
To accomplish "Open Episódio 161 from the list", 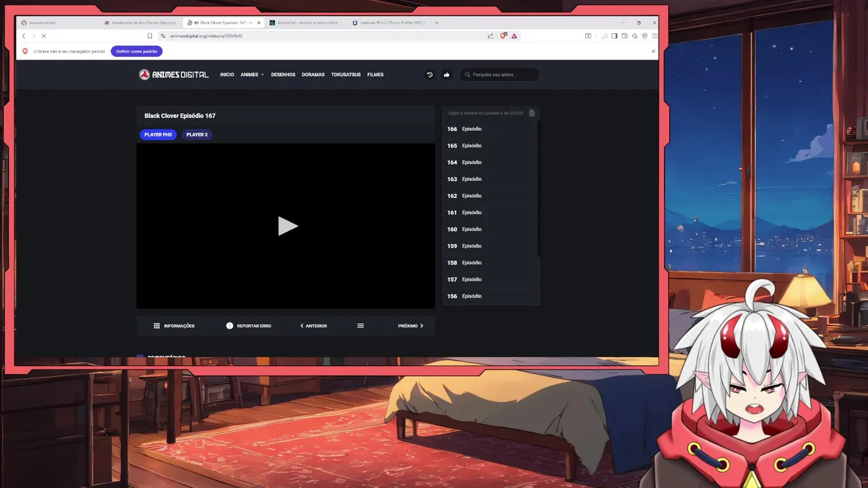I will coord(490,213).
